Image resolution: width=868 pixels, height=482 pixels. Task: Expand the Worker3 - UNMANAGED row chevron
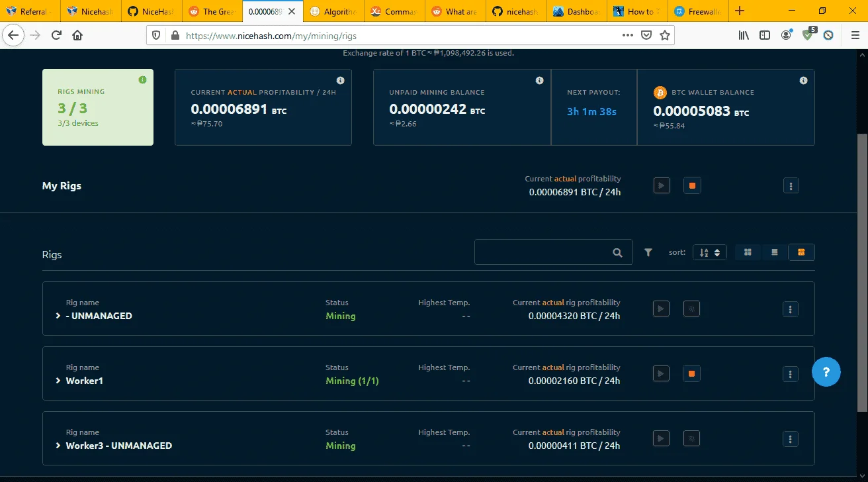pos(58,446)
